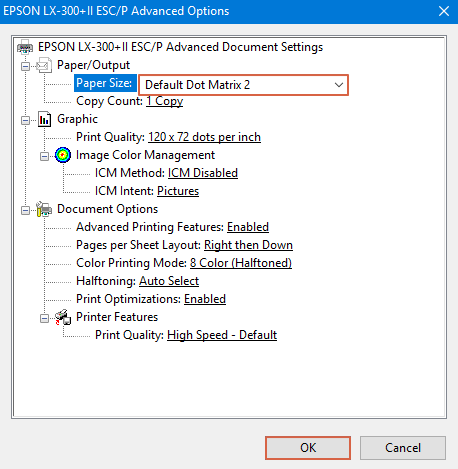Click the 120 x 72 dots per inch setting
458x469 pixels.
[x=204, y=137]
